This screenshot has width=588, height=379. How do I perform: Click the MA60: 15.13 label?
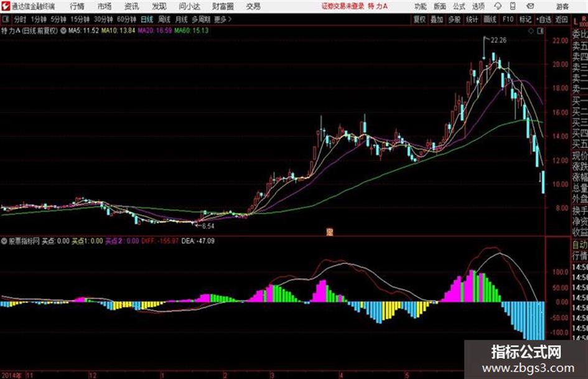(191, 30)
